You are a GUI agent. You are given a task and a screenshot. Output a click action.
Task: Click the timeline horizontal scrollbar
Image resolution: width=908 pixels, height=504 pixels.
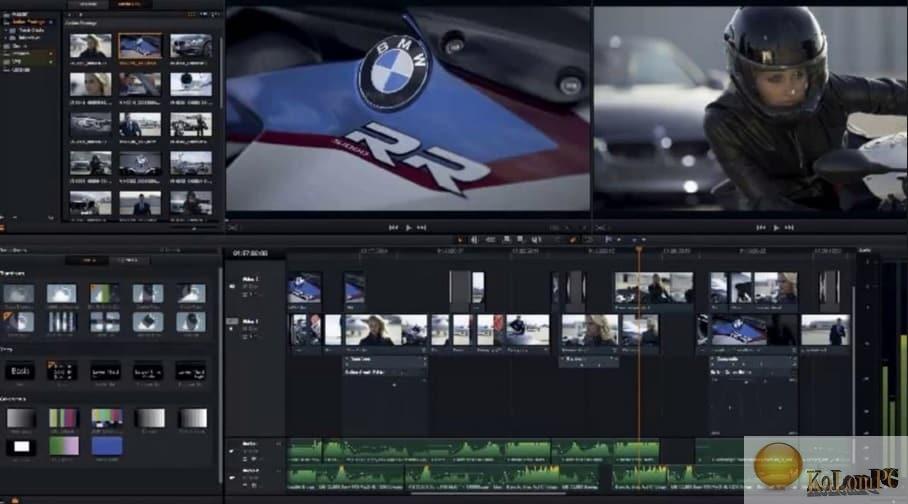(489, 494)
